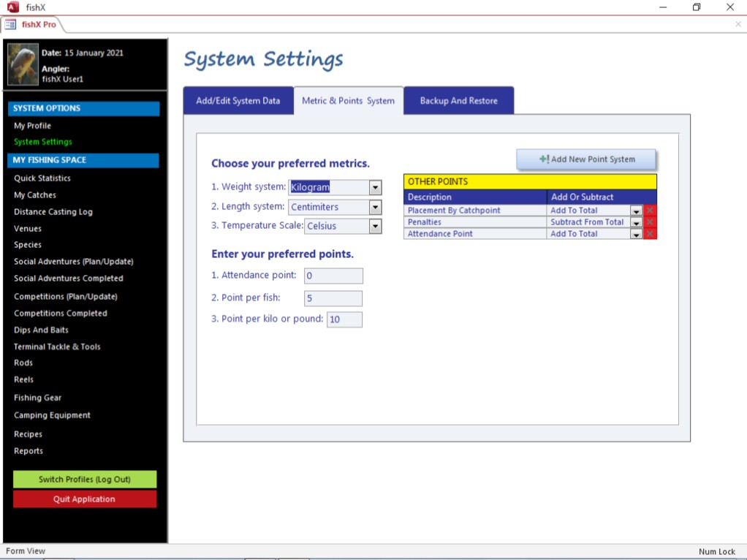Delete the Placement By Catchpoint row
Screen dimensions: 747x560
pos(650,211)
